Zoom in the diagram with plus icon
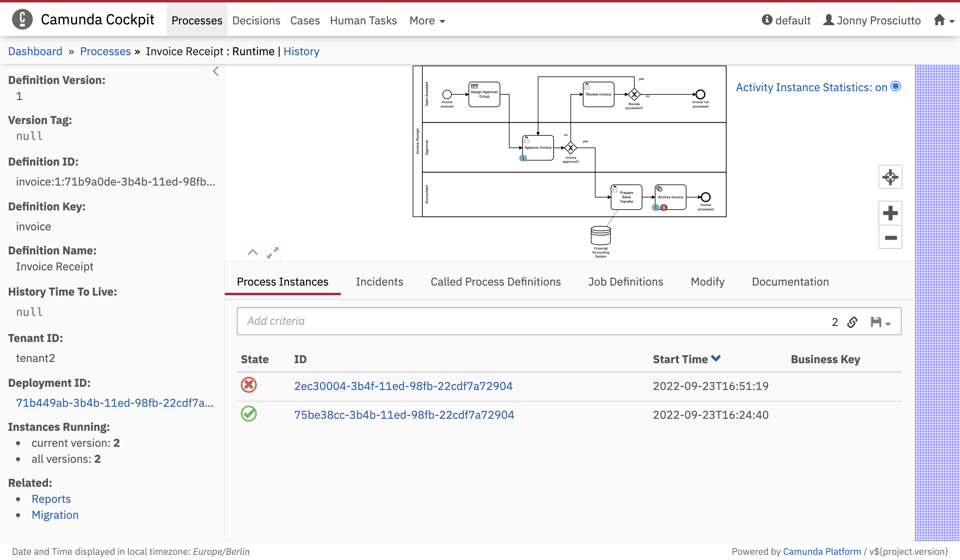Image resolution: width=960 pixels, height=560 pixels. pyautogui.click(x=890, y=213)
